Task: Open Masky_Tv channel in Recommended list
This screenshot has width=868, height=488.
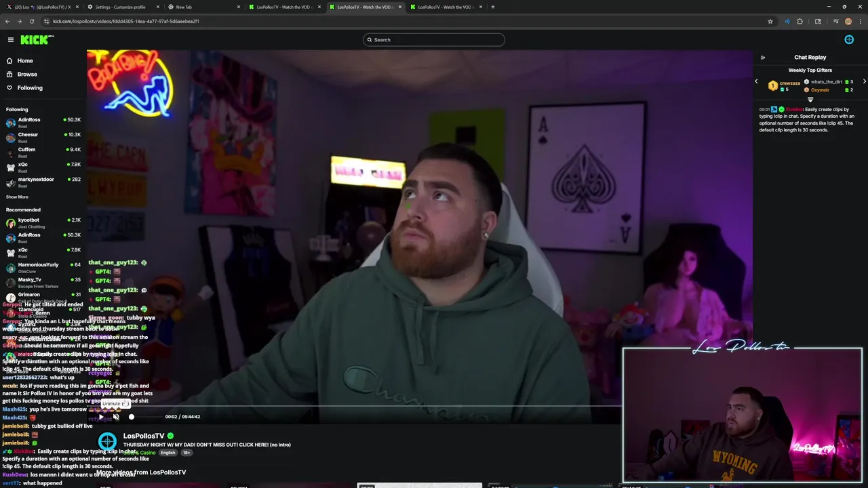Action: (x=43, y=283)
